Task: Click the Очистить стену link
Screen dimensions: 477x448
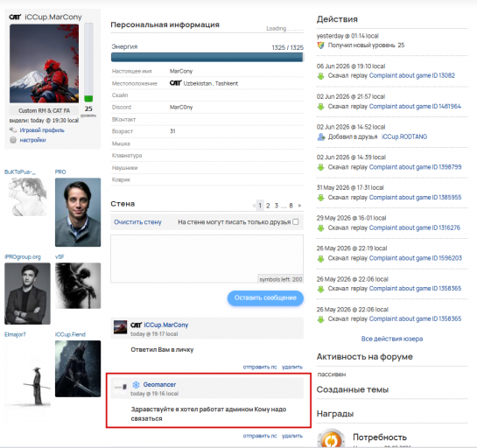Action: coord(137,222)
